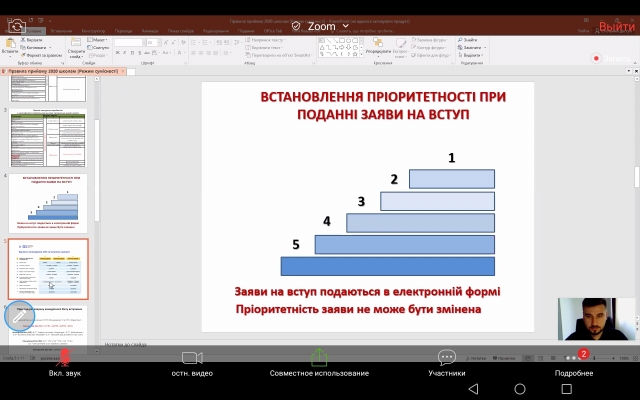
Task: Switch to the Конструктор ribbon tab
Action: (x=93, y=31)
